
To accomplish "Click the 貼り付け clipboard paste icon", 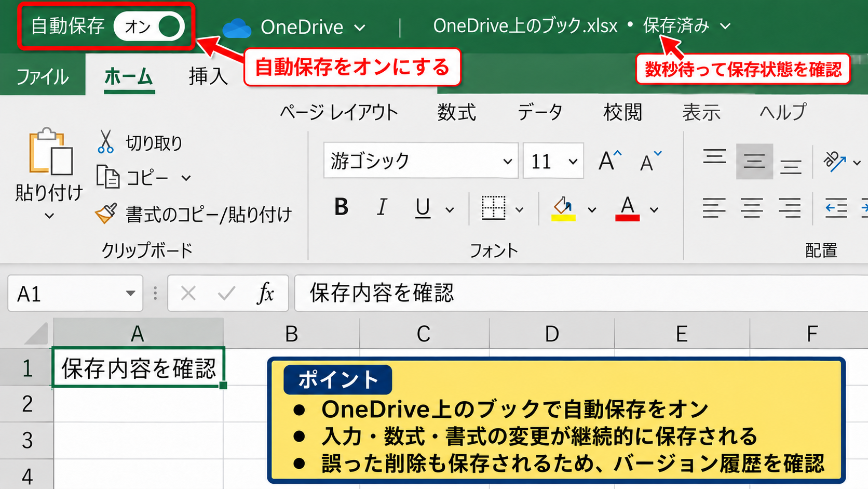I will click(50, 151).
